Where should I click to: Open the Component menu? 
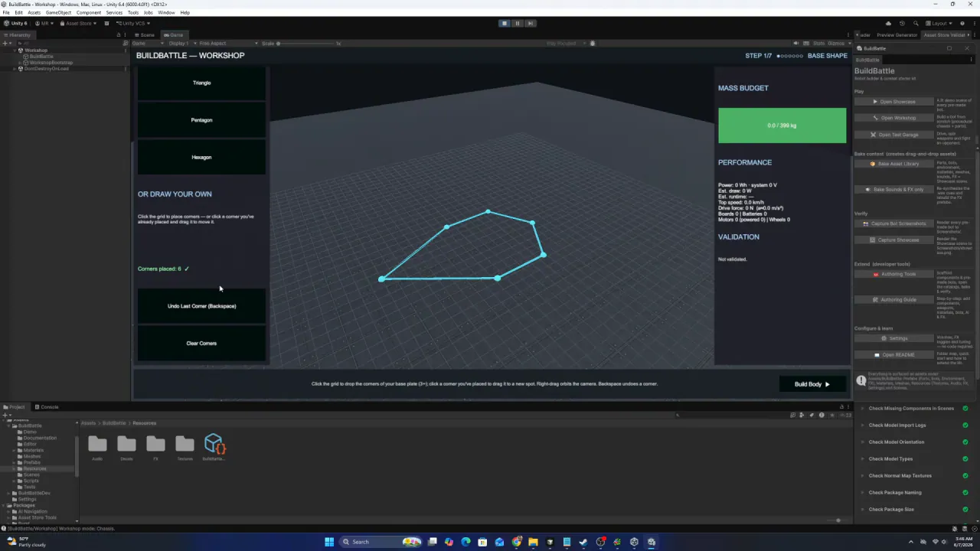(x=89, y=12)
